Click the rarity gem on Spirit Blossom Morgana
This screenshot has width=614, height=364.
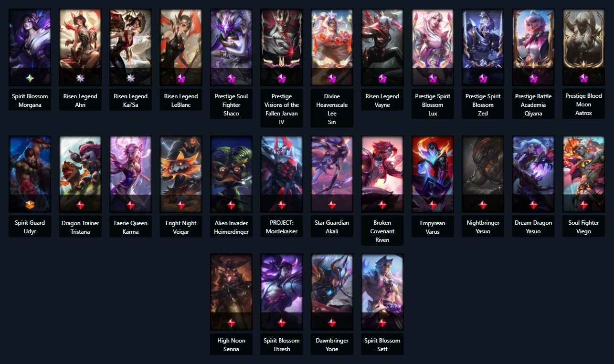coord(30,78)
